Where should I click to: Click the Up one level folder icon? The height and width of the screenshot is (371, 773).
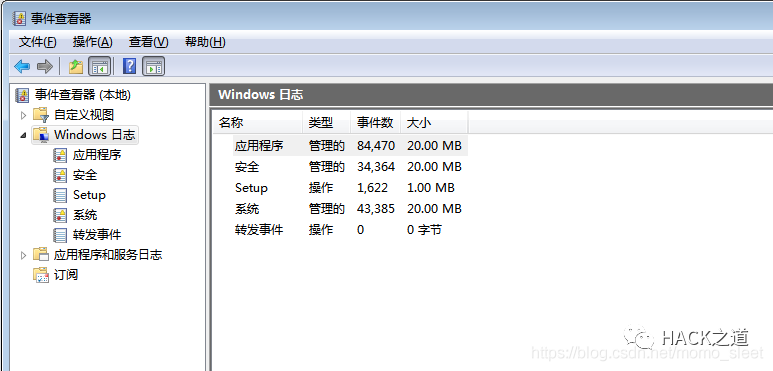click(75, 66)
